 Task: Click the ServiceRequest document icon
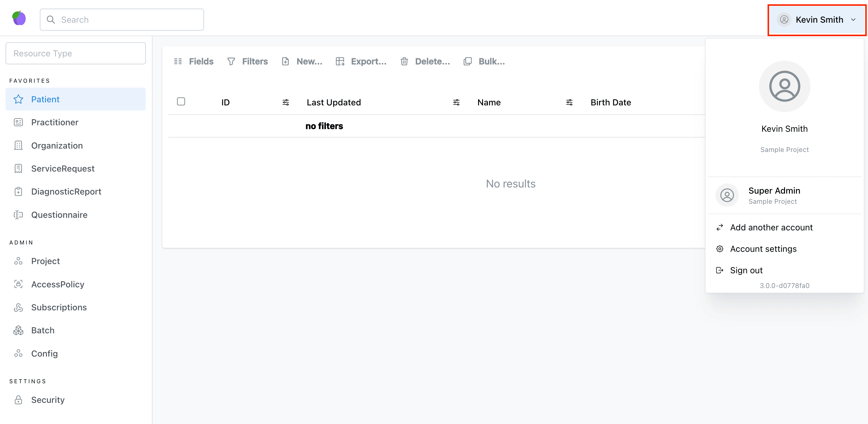[18, 168]
